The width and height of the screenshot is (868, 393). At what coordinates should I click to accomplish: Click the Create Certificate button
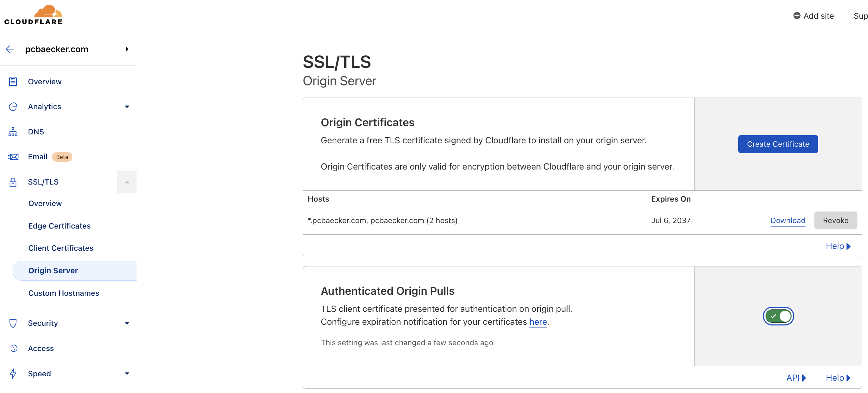click(x=778, y=144)
